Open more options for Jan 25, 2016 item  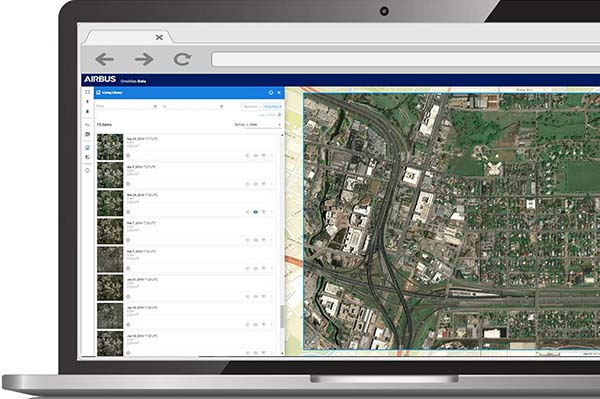point(272,296)
